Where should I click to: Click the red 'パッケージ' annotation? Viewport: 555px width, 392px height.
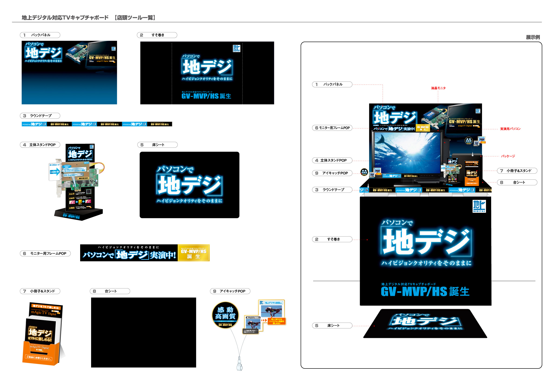(508, 156)
